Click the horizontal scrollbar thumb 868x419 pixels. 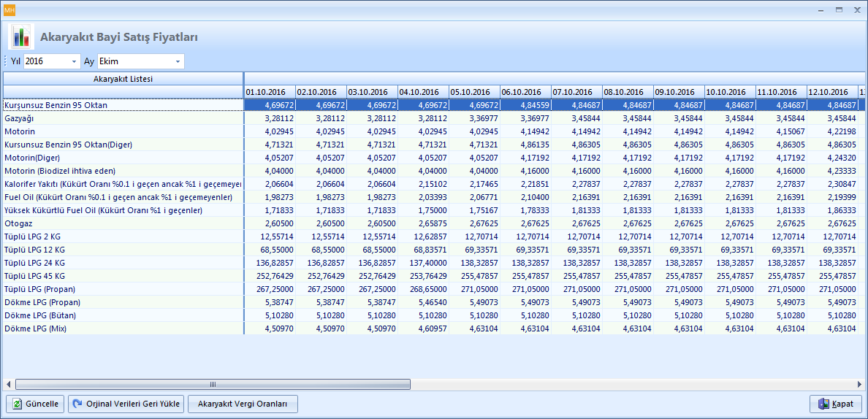click(212, 384)
